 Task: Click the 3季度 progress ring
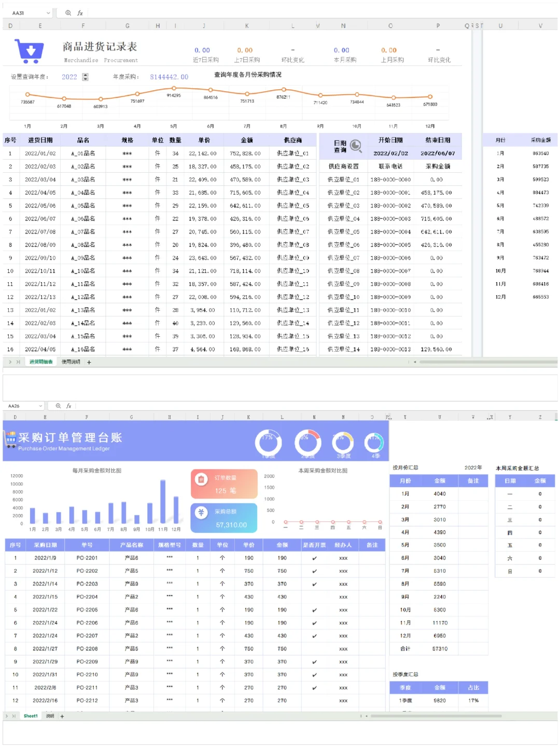[x=342, y=441]
